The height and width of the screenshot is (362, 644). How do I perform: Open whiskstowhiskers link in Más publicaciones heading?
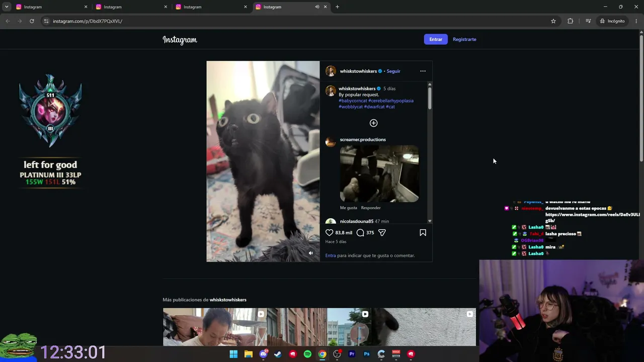(228, 300)
